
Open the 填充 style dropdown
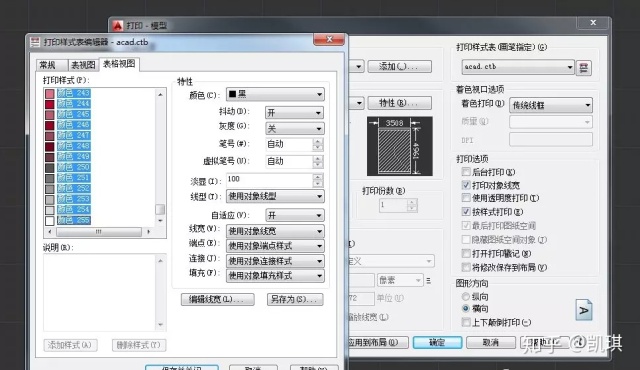[x=276, y=276]
